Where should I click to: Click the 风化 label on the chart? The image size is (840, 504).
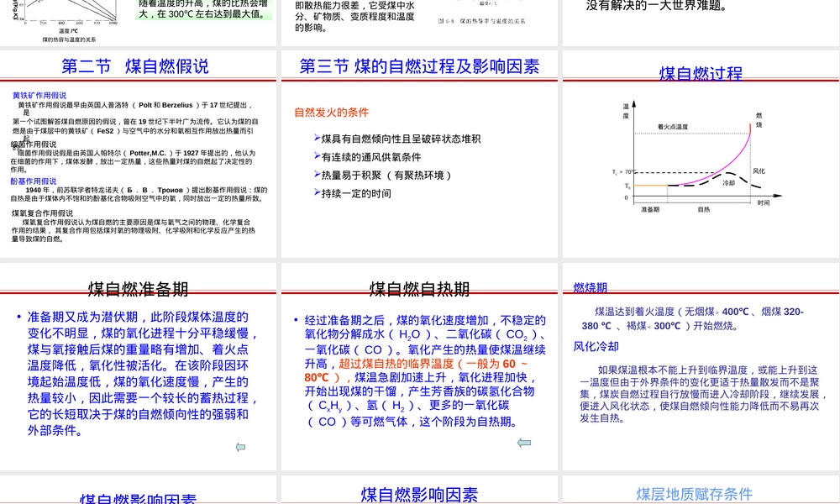tap(759, 171)
